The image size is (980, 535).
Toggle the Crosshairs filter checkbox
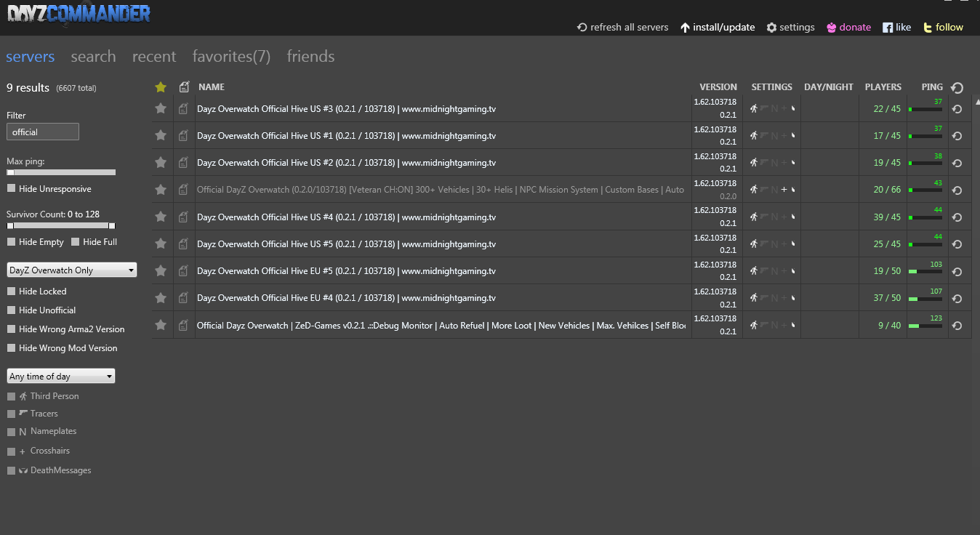tap(11, 451)
